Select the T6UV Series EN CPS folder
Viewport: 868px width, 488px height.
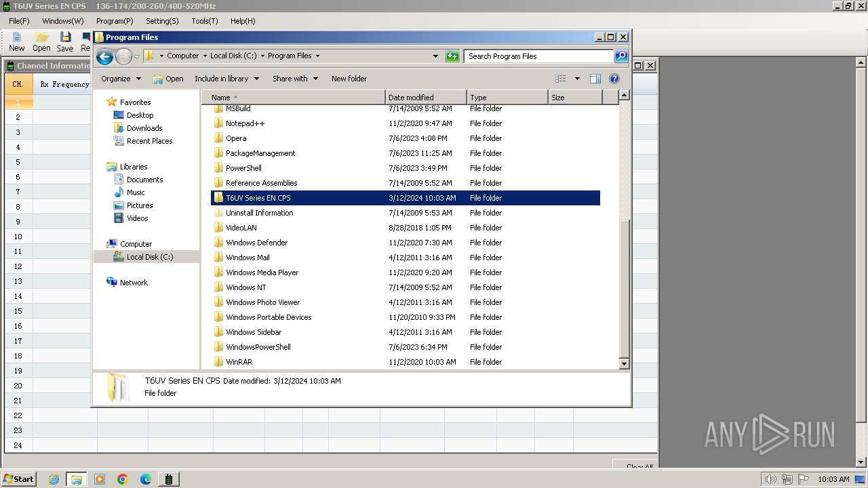pyautogui.click(x=406, y=198)
